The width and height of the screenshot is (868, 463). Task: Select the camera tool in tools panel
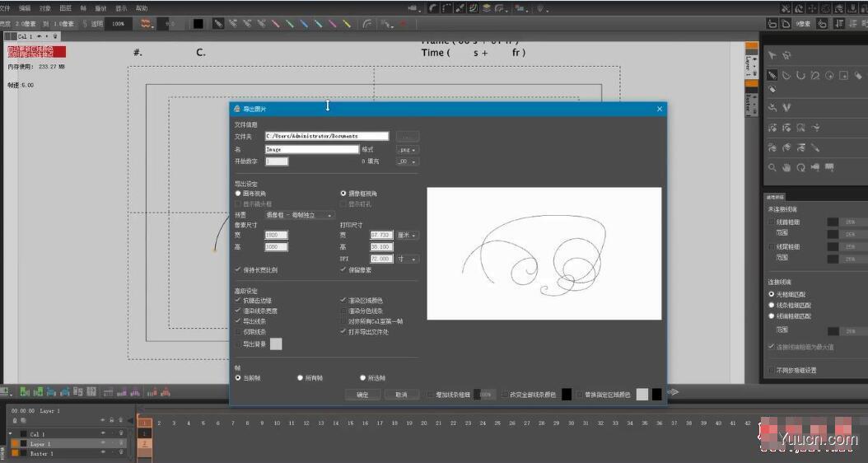(x=815, y=167)
